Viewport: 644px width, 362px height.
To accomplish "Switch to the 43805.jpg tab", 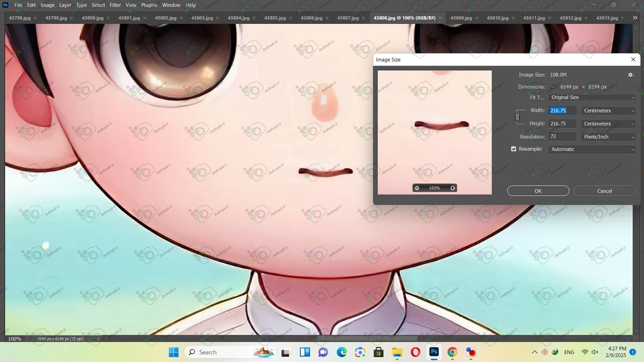I will coord(275,18).
